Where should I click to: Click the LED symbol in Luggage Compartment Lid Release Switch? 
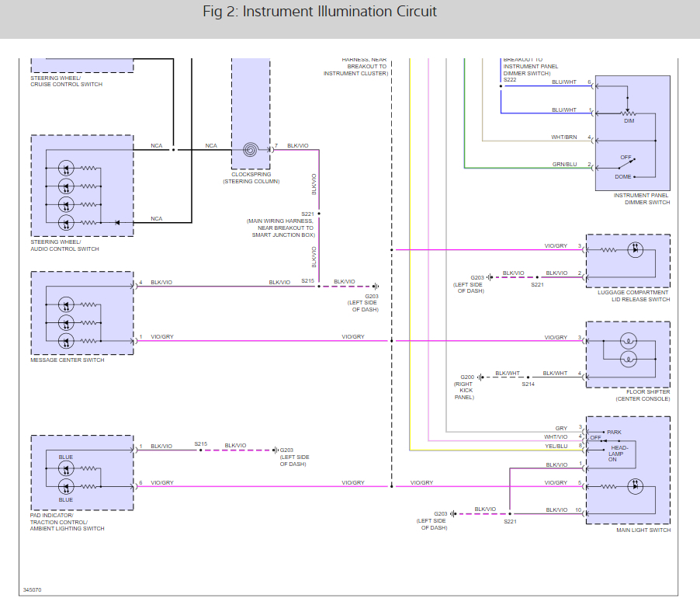[636, 250]
